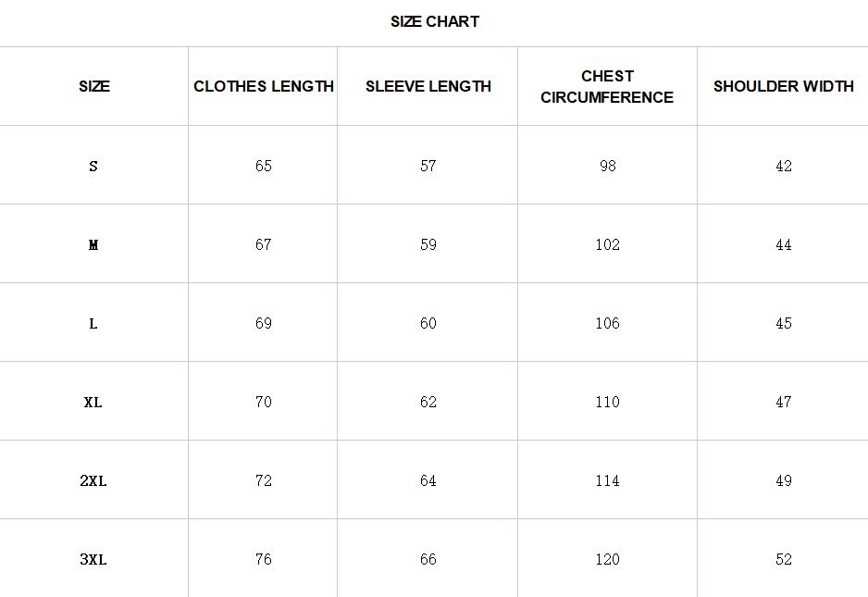
Task: Select the CHEST CIRCUMFERENCE header cell
Action: click(x=607, y=86)
